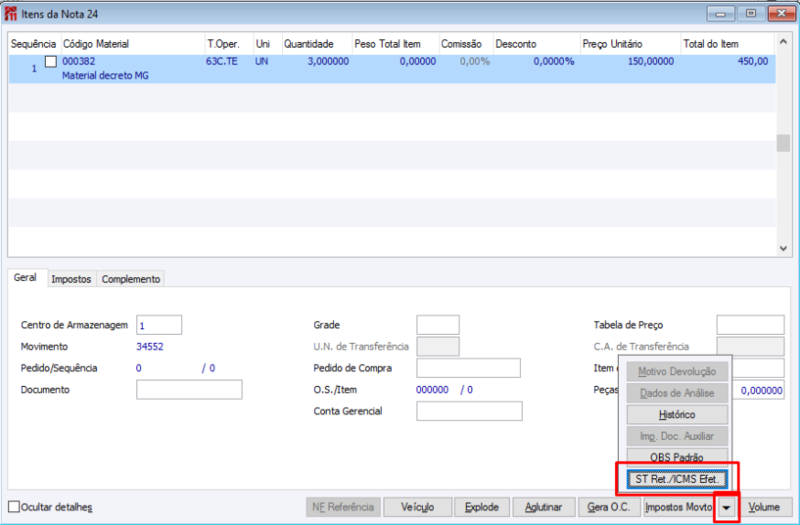The image size is (800, 525).
Task: Toggle the Ocultar detalhes checkbox
Action: (x=14, y=507)
